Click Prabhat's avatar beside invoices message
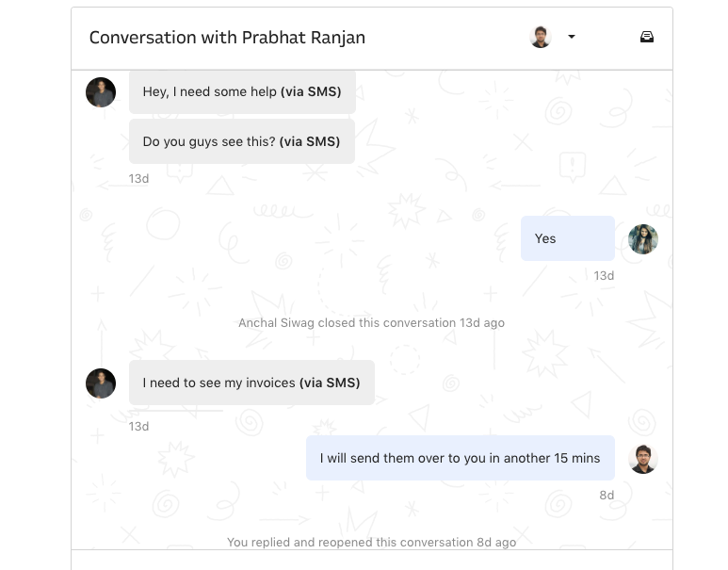 (x=101, y=383)
